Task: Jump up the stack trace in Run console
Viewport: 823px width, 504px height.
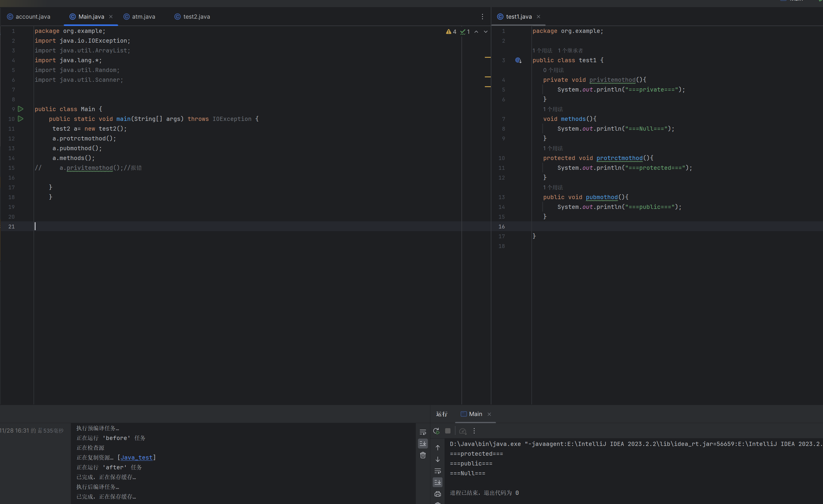Action: coord(437,447)
